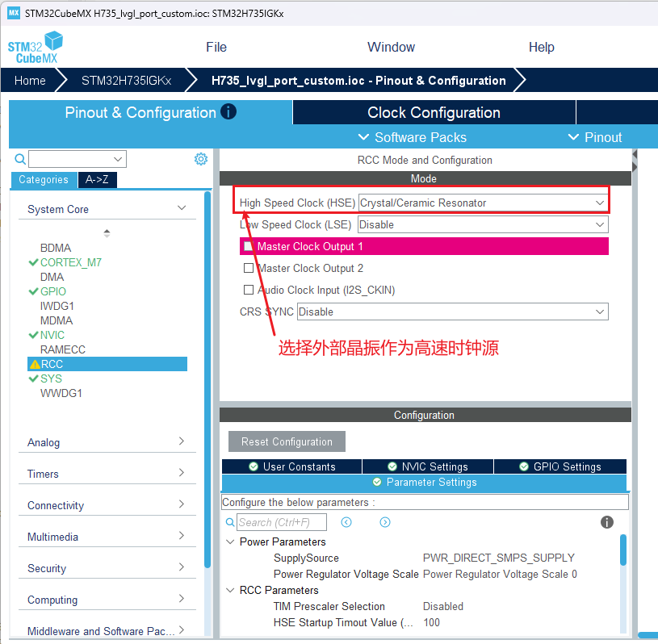Click the parameter list vertical scrollbar
Viewport: 658px width, 644px height.
point(623,550)
